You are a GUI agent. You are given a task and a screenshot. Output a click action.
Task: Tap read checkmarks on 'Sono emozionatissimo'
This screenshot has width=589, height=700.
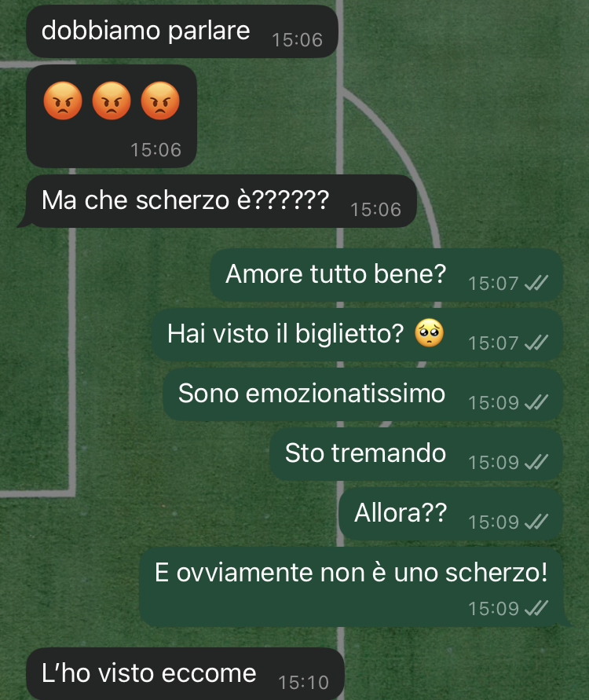536,402
